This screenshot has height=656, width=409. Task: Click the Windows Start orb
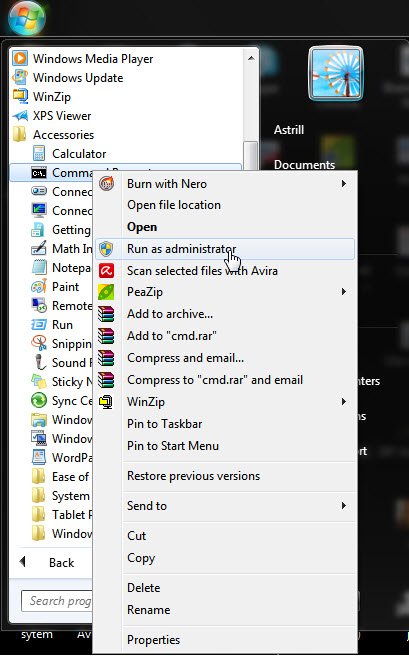27,18
